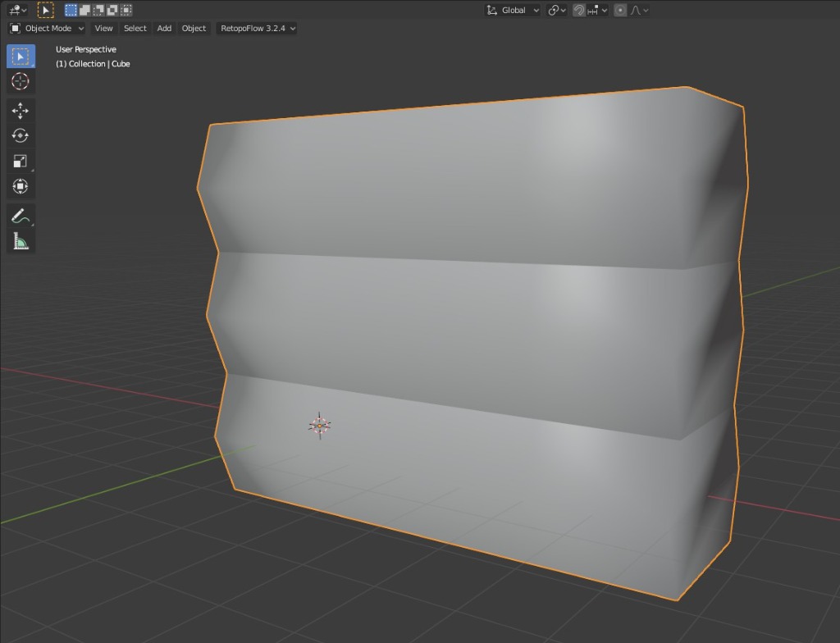Activate the Transform tool
Image resolution: width=840 pixels, height=643 pixels.
coord(21,186)
